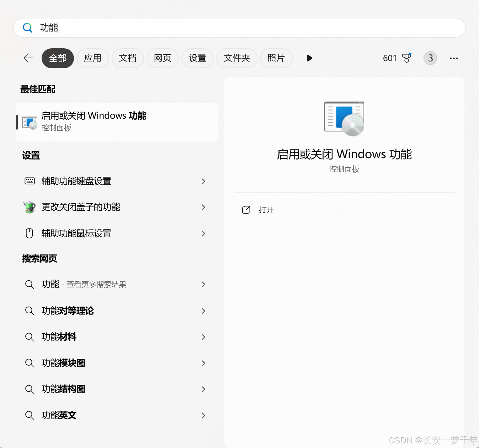Screen dimensions: 479x448
Task: Open the three-dot more options menu
Action: pos(454,58)
